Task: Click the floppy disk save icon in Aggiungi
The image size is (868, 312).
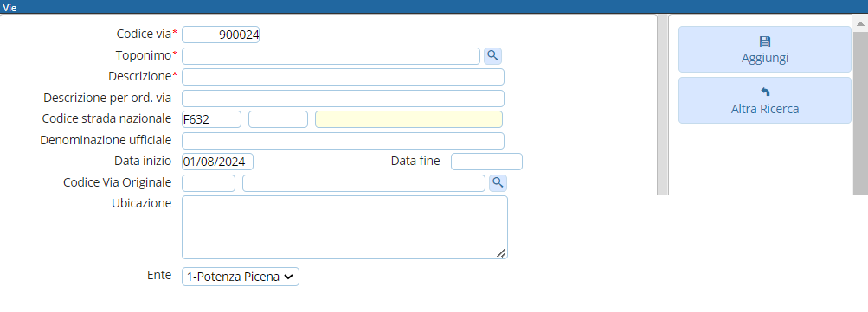Action: [x=765, y=41]
